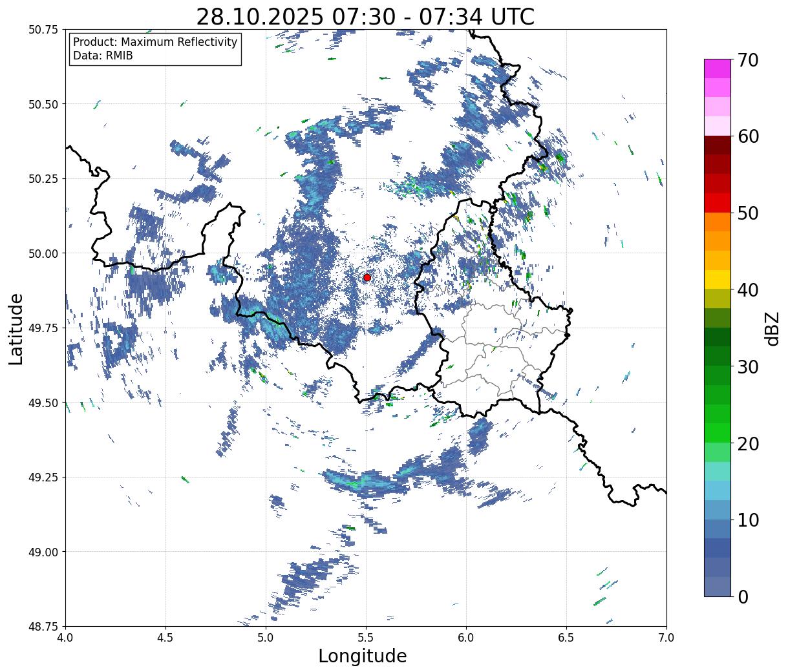Click the 'Latitude' axis label
The width and height of the screenshot is (788, 672).
tap(16, 328)
